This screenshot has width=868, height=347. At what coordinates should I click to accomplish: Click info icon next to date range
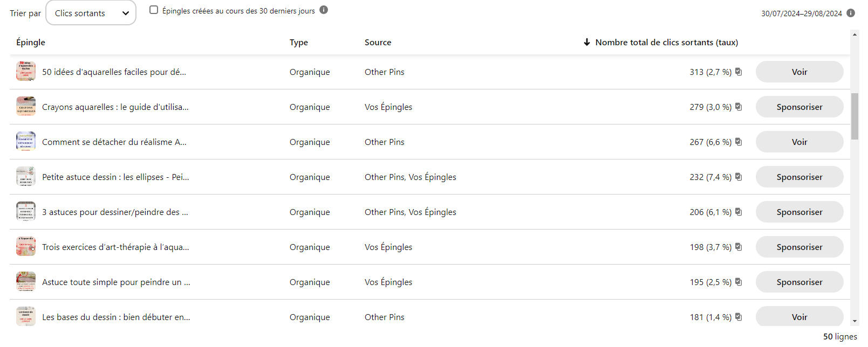point(851,13)
